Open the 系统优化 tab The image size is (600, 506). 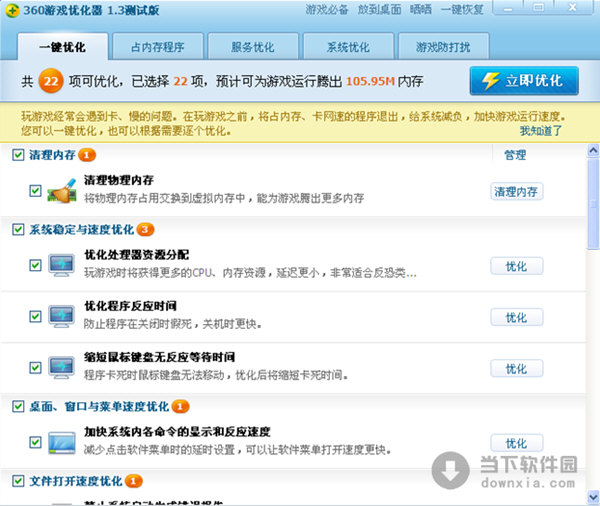(x=348, y=47)
